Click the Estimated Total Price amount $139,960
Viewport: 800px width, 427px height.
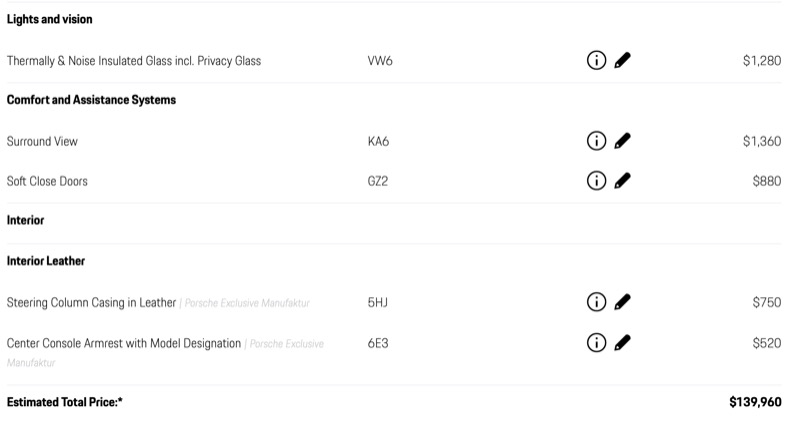755,402
